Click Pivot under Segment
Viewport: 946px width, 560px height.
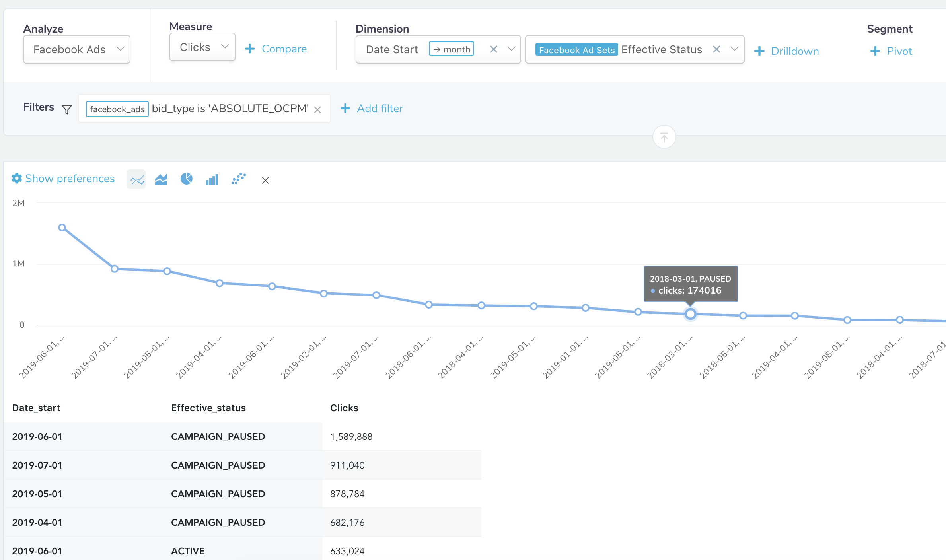(x=891, y=51)
